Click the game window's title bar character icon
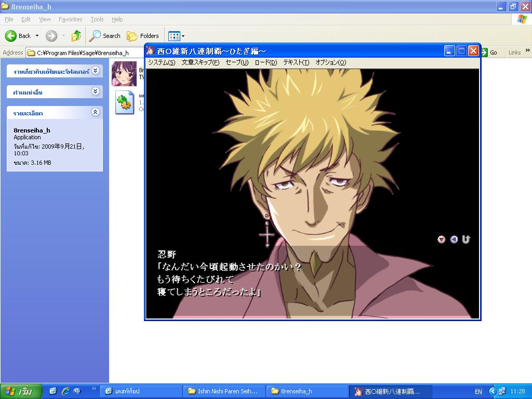 (x=150, y=51)
